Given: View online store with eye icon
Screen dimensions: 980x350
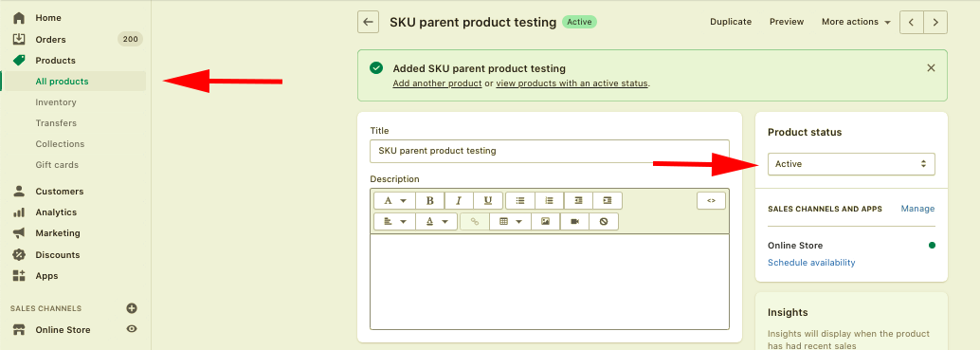Looking at the screenshot, I should click(131, 329).
